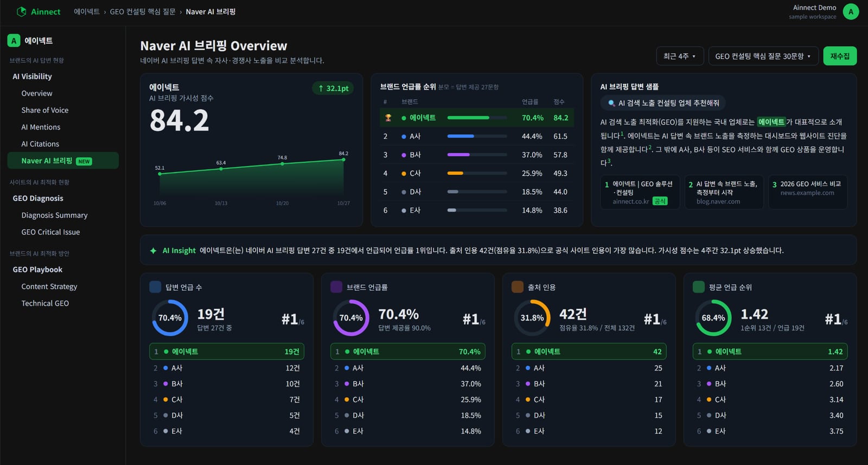The image size is (868, 465).
Task: Click 에이넥트 breadcrumb link
Action: 87,11
